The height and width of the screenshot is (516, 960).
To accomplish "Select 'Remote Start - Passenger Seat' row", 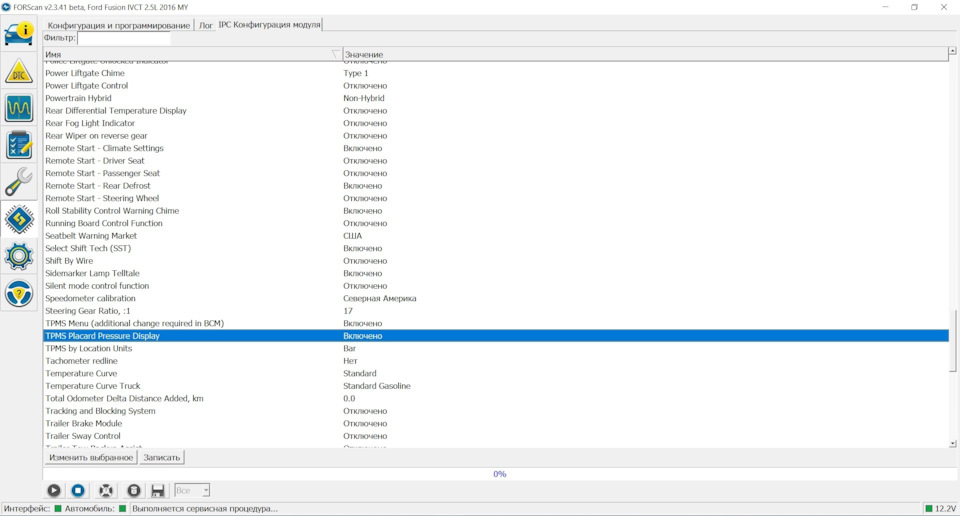I will [x=496, y=173].
